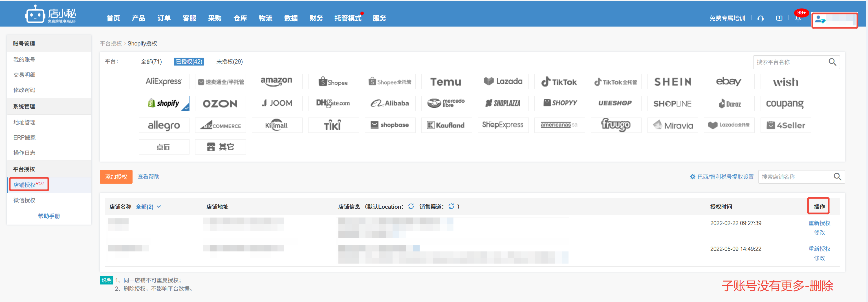
Task: Select the 已授权(42) platform filter
Action: [189, 62]
